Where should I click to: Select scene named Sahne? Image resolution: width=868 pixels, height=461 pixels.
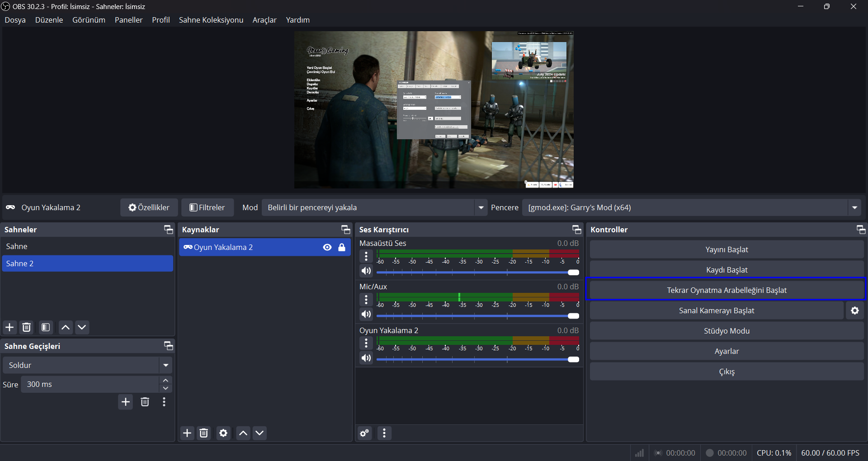click(87, 246)
